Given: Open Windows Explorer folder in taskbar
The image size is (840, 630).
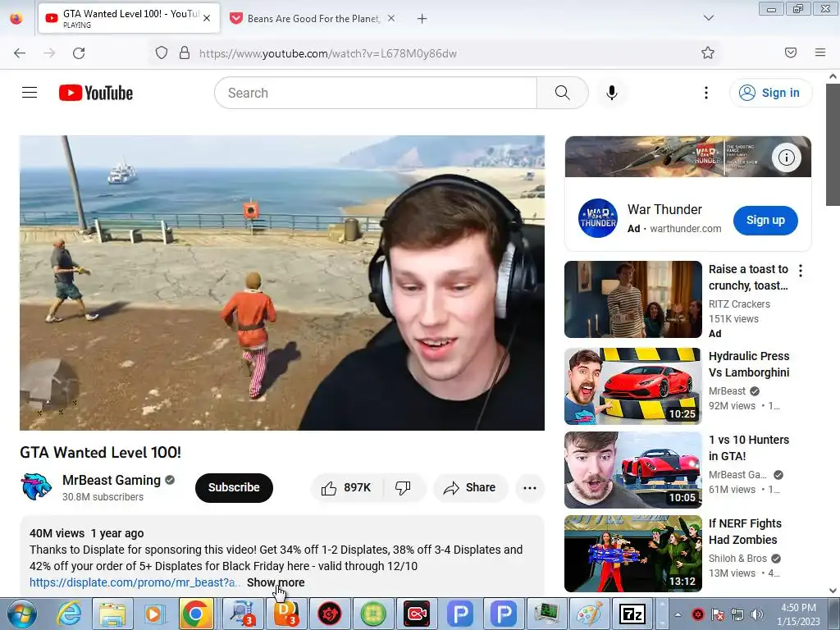Looking at the screenshot, I should (x=112, y=614).
